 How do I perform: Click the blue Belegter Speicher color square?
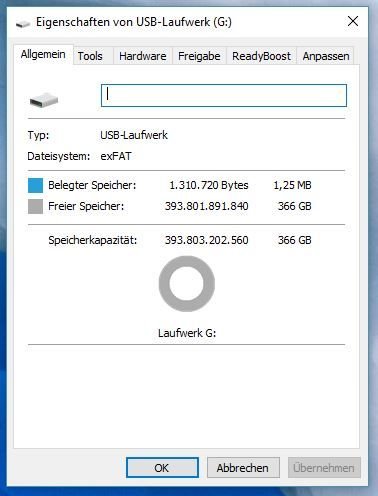coord(35,185)
